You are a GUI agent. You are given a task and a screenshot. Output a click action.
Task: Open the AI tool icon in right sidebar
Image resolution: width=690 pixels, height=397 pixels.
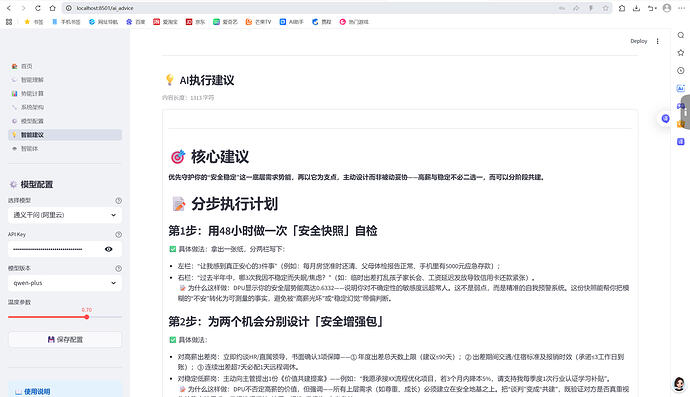pos(681,88)
